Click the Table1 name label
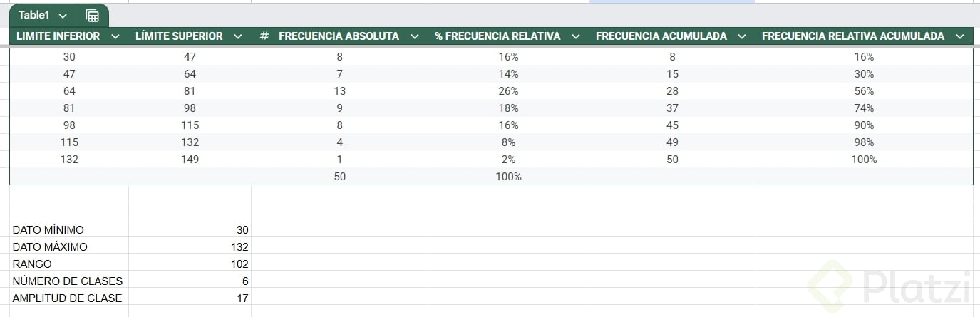Screen dimensions: 980x317 pyautogui.click(x=33, y=16)
